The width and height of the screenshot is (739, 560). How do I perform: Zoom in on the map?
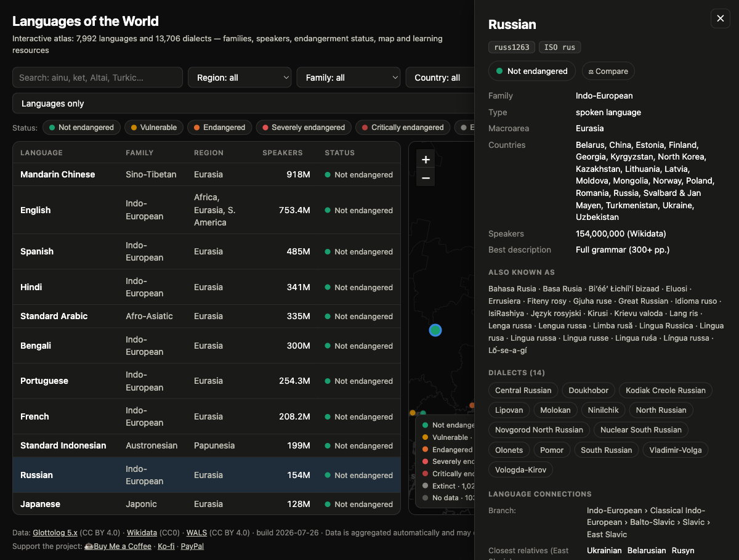[x=426, y=160]
